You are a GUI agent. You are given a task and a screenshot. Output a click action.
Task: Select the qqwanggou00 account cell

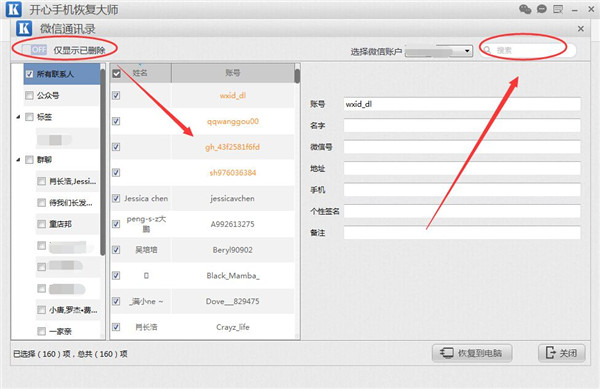233,121
